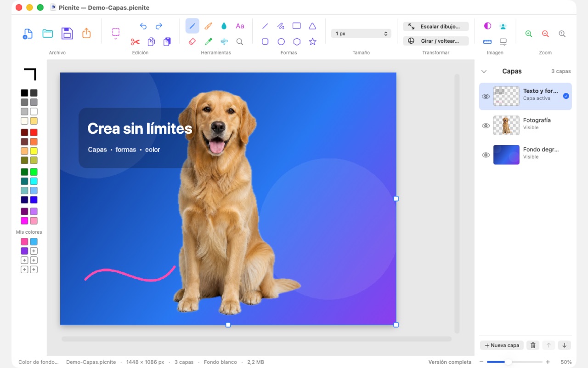Click the active-layer checkmark on Texto layer
The image size is (588, 368).
(x=566, y=96)
